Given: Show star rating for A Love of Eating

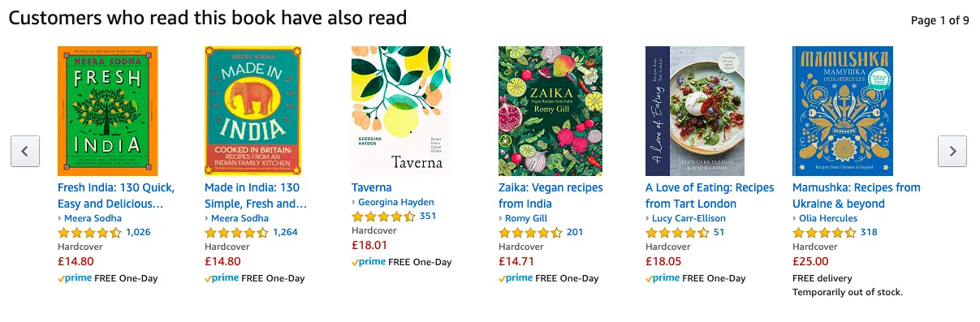Looking at the screenshot, I should click(678, 232).
